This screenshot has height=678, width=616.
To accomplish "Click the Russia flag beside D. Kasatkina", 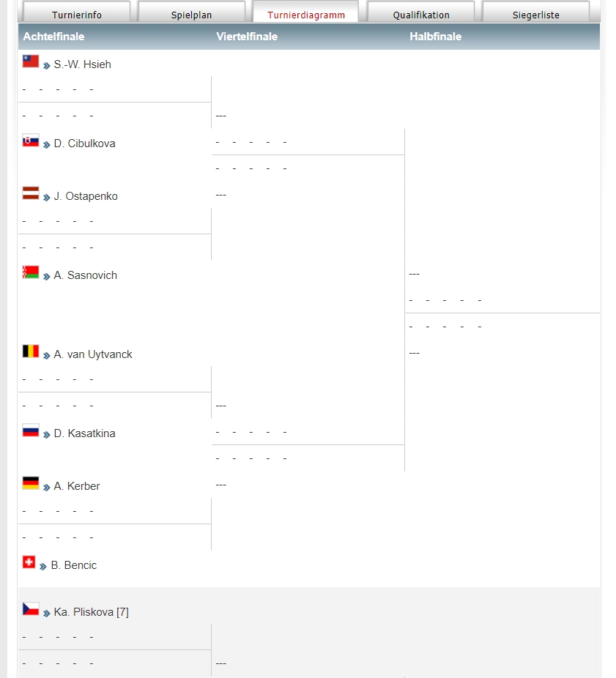I will click(x=30, y=431).
